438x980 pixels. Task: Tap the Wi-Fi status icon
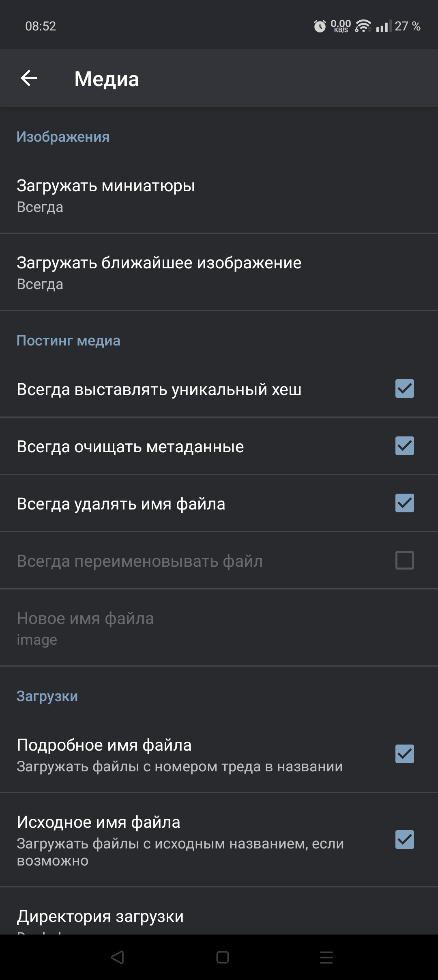click(x=363, y=26)
